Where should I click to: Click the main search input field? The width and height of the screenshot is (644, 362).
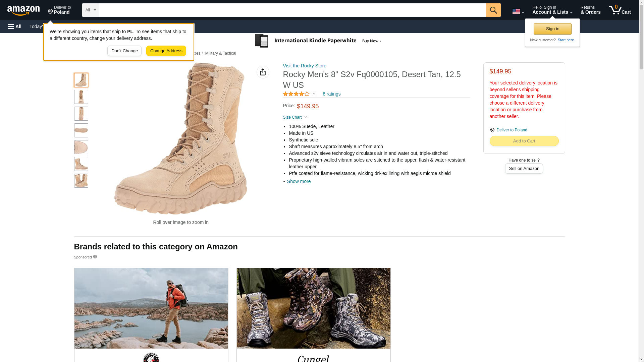coord(292,10)
